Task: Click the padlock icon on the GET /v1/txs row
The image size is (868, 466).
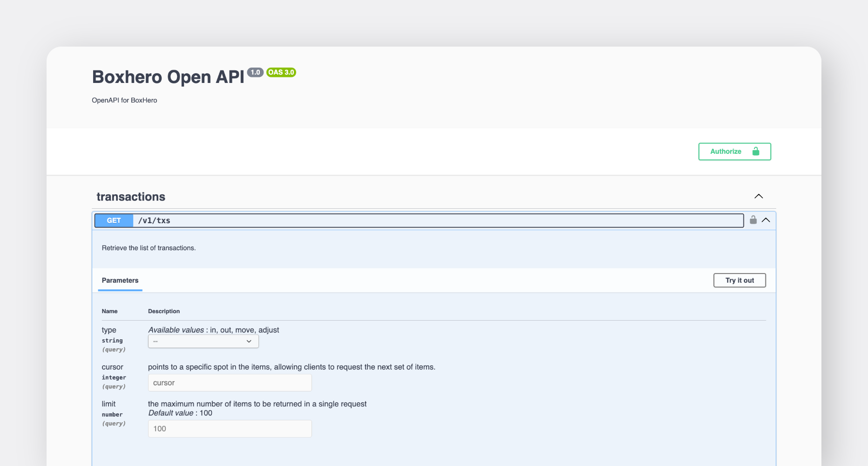Action: 753,219
